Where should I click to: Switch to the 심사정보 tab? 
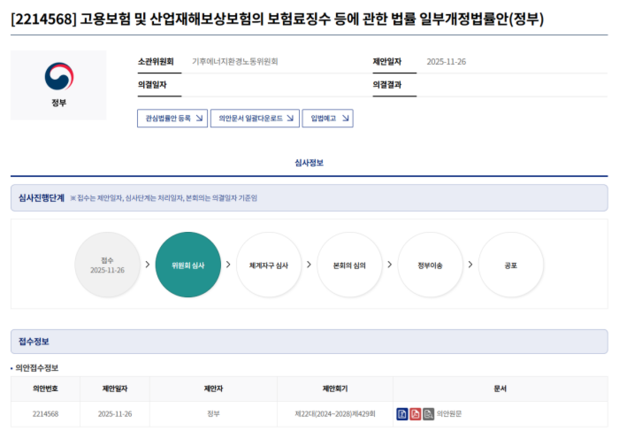[309, 162]
